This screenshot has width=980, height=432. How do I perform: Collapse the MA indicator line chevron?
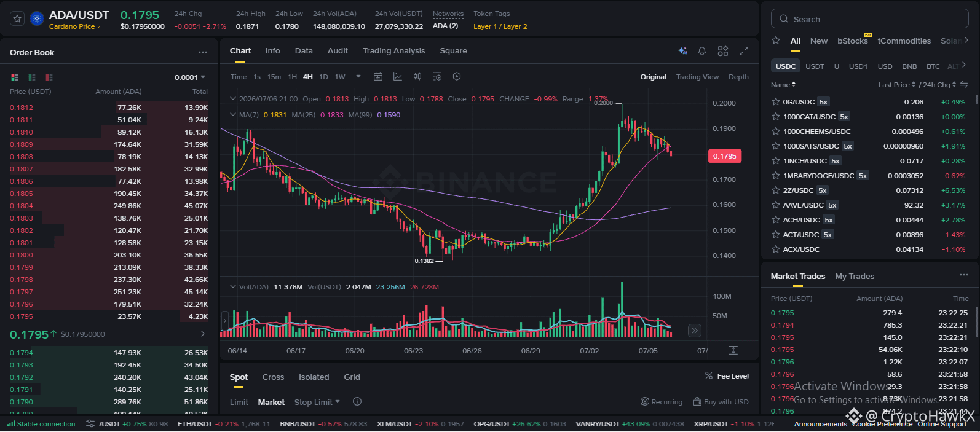[x=233, y=114]
